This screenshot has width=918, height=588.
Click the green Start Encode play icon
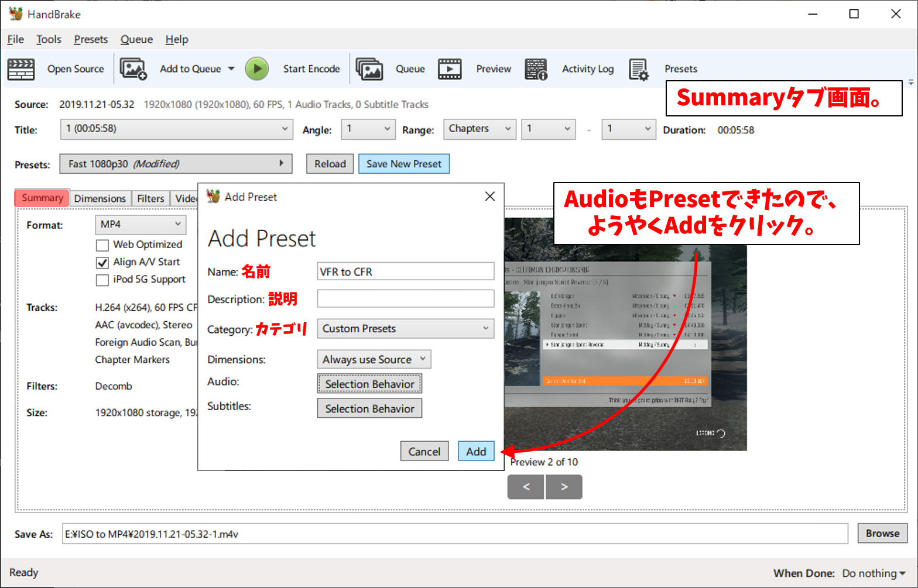256,69
